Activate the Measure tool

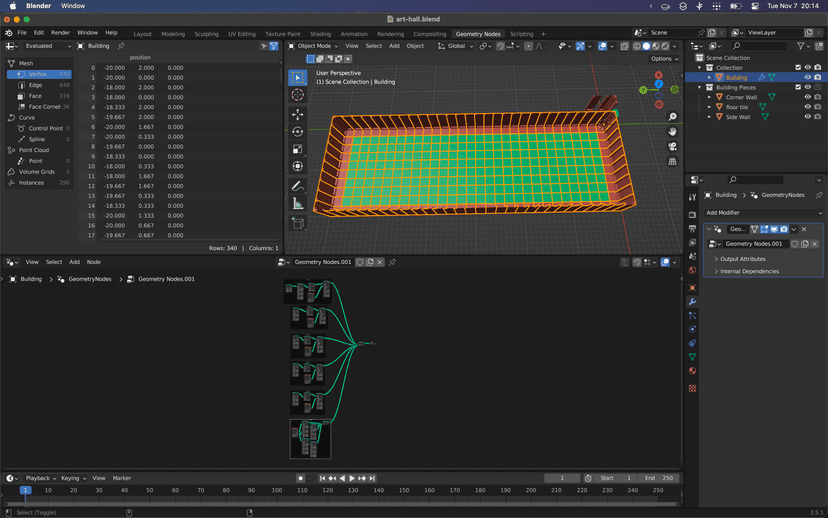tap(298, 204)
